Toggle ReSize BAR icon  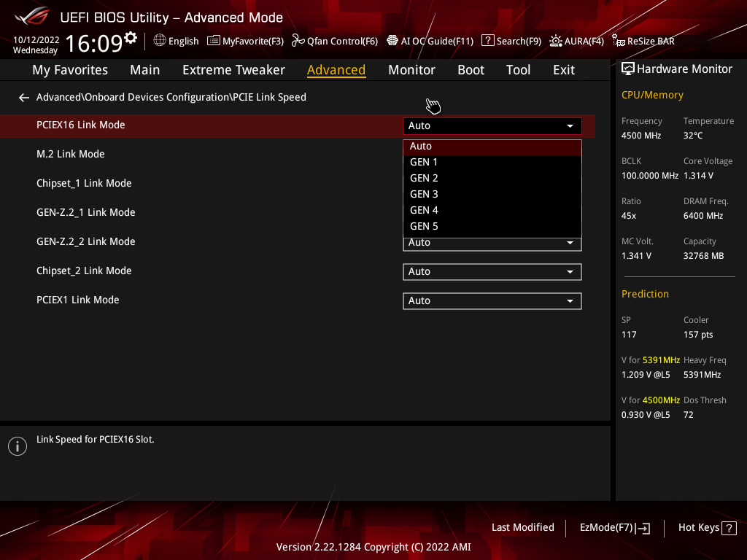click(619, 41)
